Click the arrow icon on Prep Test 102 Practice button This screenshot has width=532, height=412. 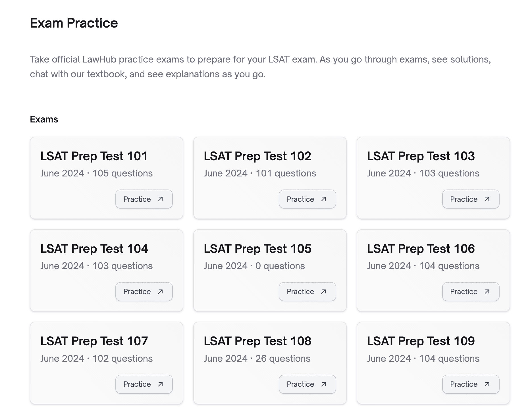(x=323, y=199)
